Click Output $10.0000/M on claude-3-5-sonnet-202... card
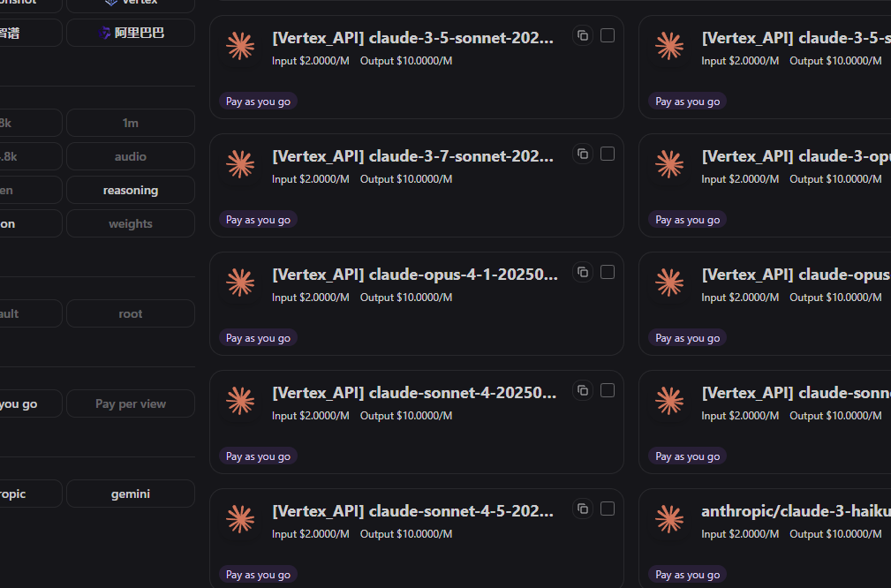891x588 pixels. click(x=406, y=61)
